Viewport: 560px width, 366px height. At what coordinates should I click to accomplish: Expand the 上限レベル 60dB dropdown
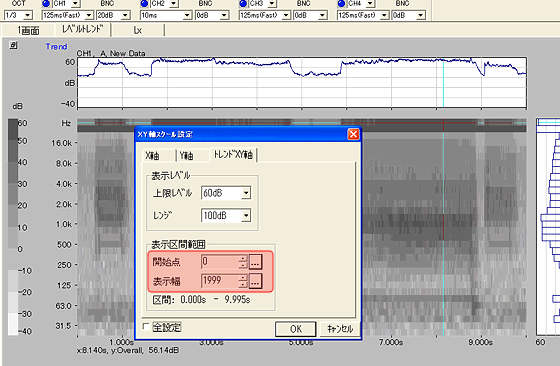pos(246,193)
